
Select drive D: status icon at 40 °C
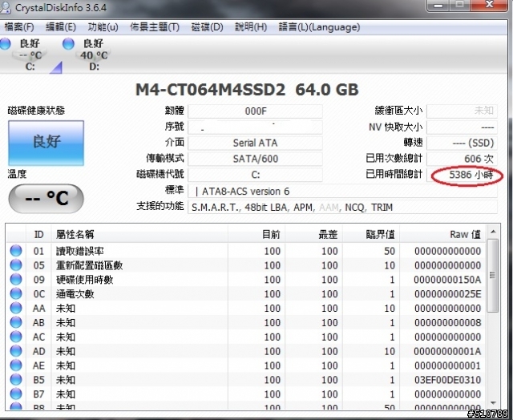click(68, 43)
